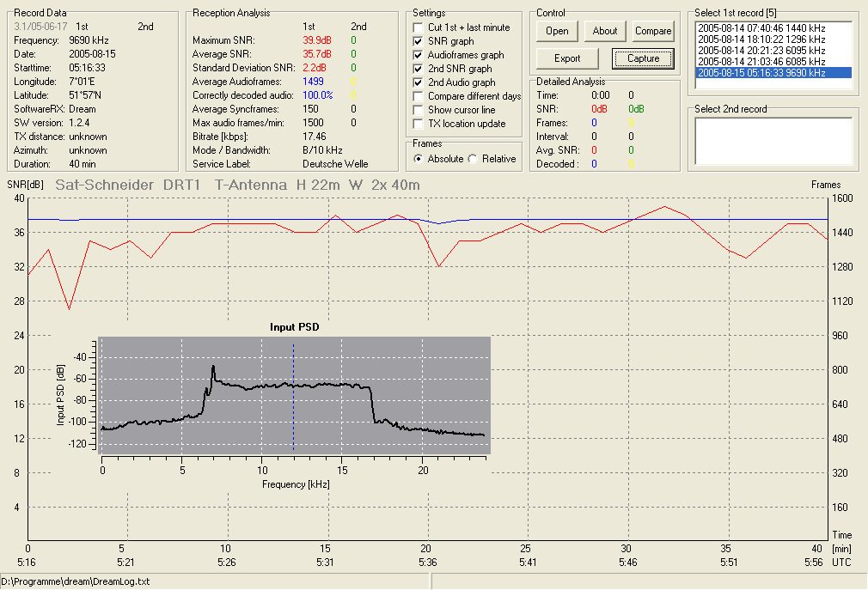Enable Compare different days

tap(418, 96)
